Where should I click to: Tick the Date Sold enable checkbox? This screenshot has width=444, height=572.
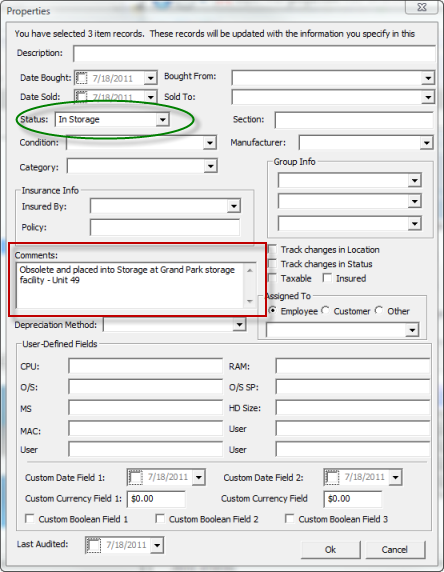click(82, 97)
